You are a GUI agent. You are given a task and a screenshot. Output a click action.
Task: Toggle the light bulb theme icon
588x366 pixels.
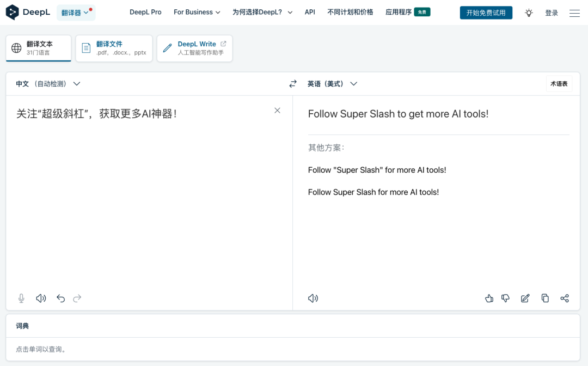tap(529, 13)
